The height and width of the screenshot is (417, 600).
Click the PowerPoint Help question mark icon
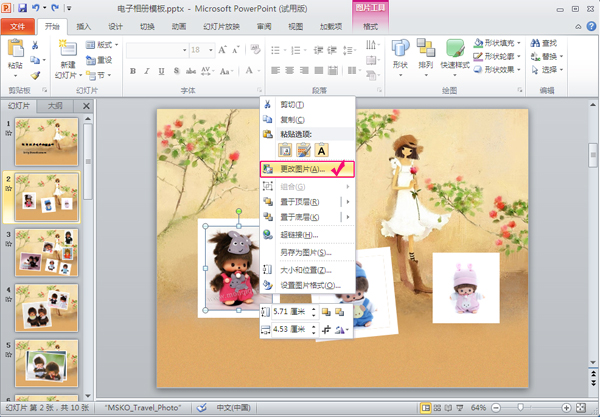point(591,26)
